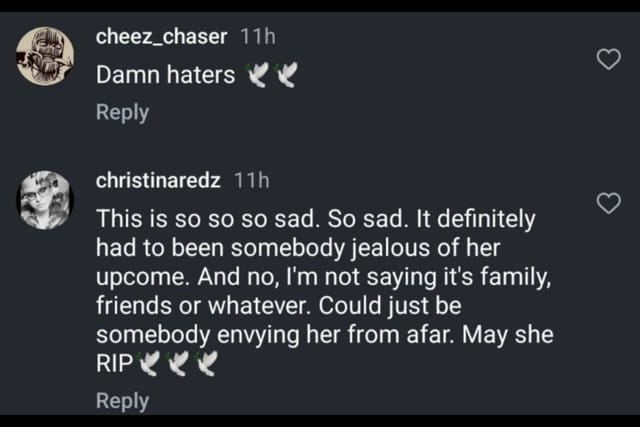Click the 'upcome' word in christinaredz's comment
The height and width of the screenshot is (427, 640).
coord(135,276)
